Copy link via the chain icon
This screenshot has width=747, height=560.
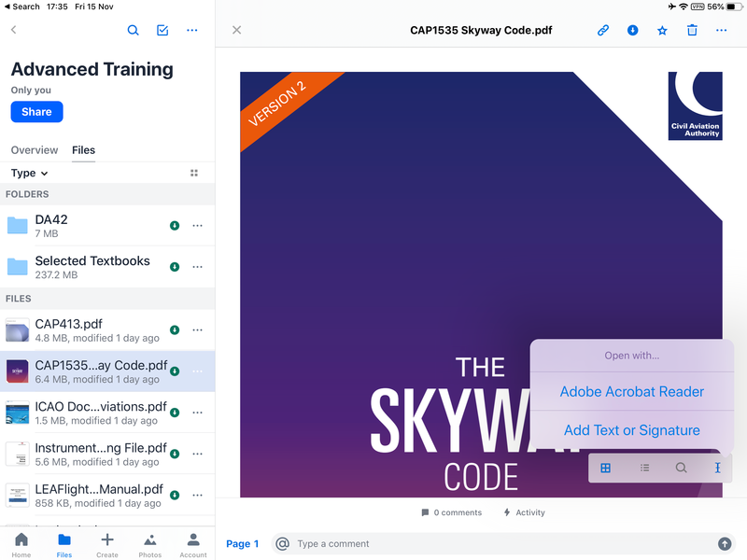pos(603,31)
